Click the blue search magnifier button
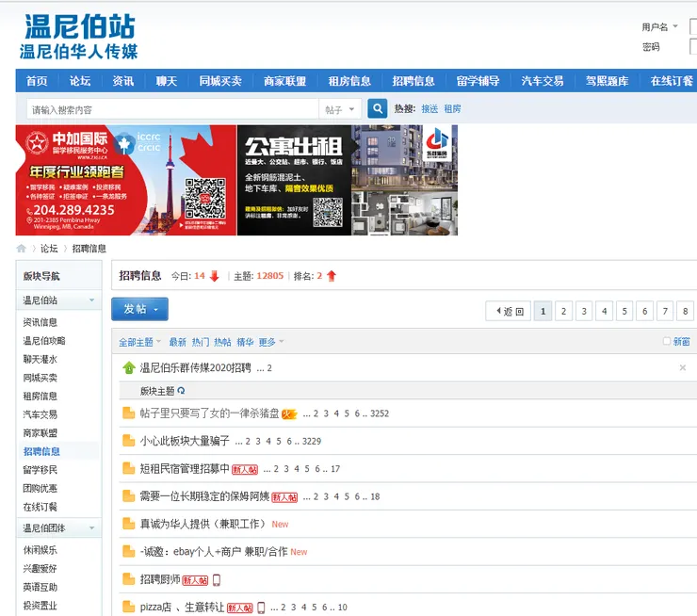The width and height of the screenshot is (697, 616). 377,108
